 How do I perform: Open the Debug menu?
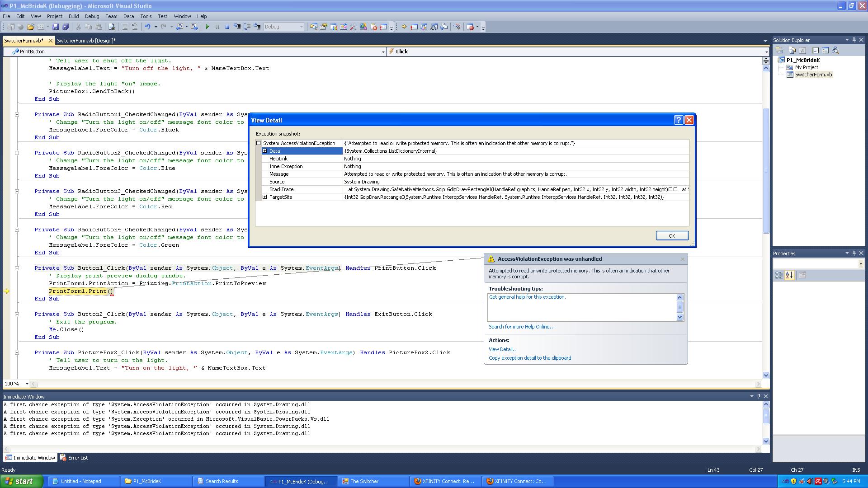click(x=92, y=16)
